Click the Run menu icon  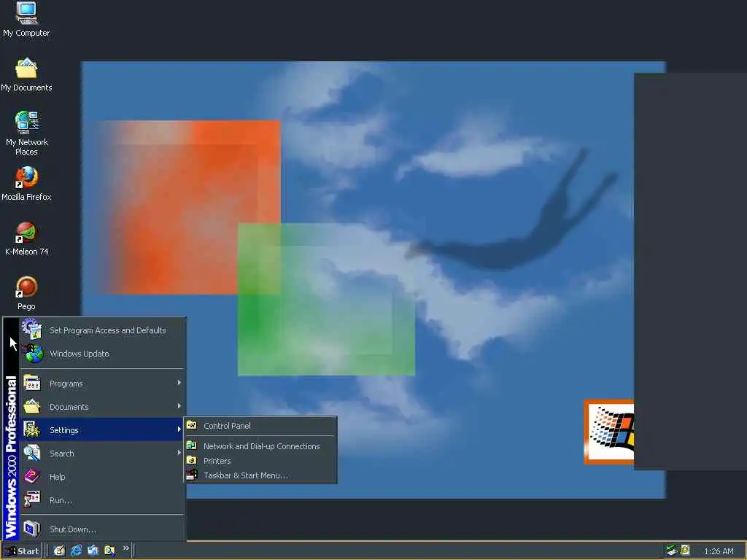32,499
